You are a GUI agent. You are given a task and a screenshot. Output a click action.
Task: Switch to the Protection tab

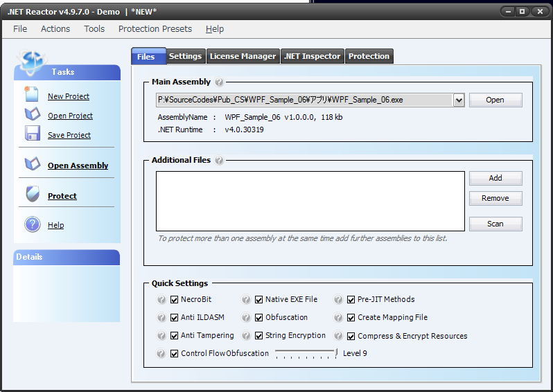point(369,56)
